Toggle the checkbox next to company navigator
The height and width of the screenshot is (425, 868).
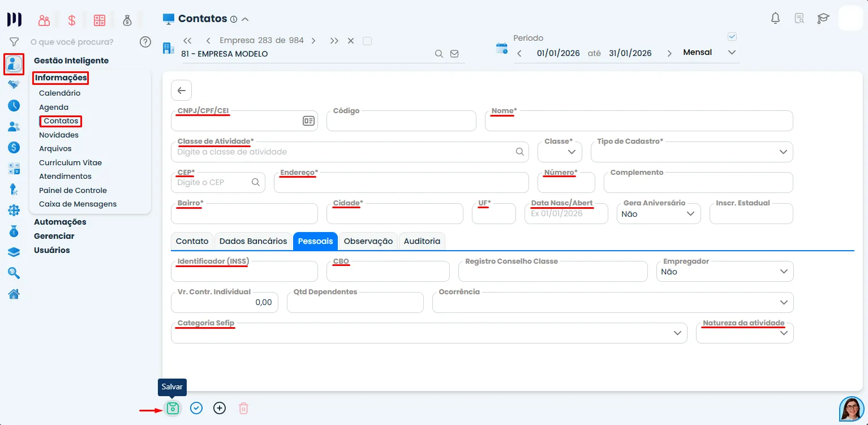point(367,41)
